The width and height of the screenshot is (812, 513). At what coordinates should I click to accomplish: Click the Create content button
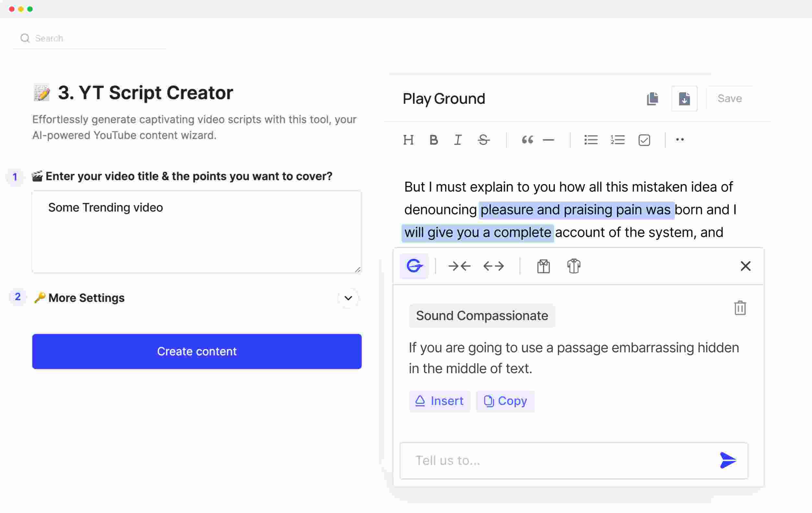click(197, 351)
